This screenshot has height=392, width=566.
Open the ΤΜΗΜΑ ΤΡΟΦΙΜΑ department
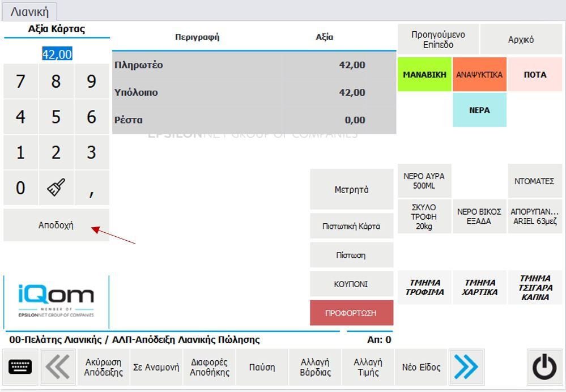(x=424, y=287)
